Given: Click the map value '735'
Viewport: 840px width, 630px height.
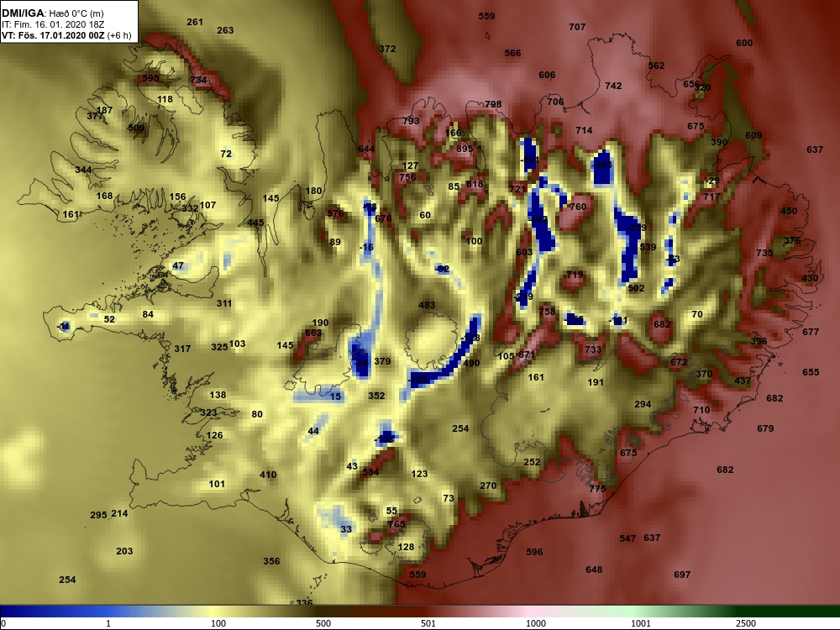Looking at the screenshot, I should coord(764,253).
